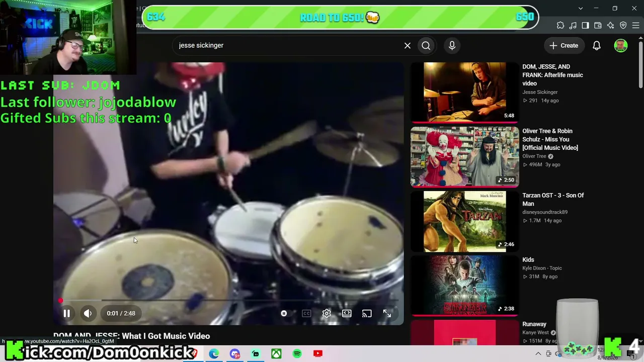Open the browser hamburger main menu
The image size is (644, 362).
point(636,25)
